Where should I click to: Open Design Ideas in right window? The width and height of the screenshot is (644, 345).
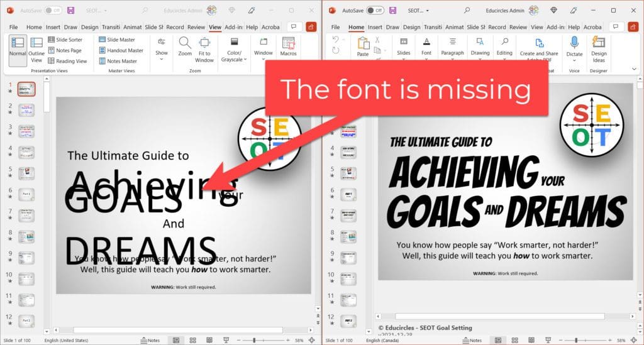[599, 49]
